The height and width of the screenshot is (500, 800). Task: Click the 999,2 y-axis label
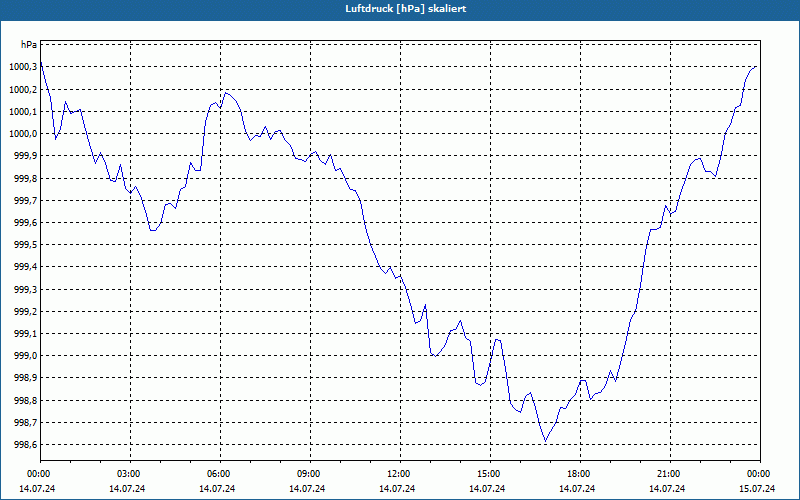pos(25,312)
